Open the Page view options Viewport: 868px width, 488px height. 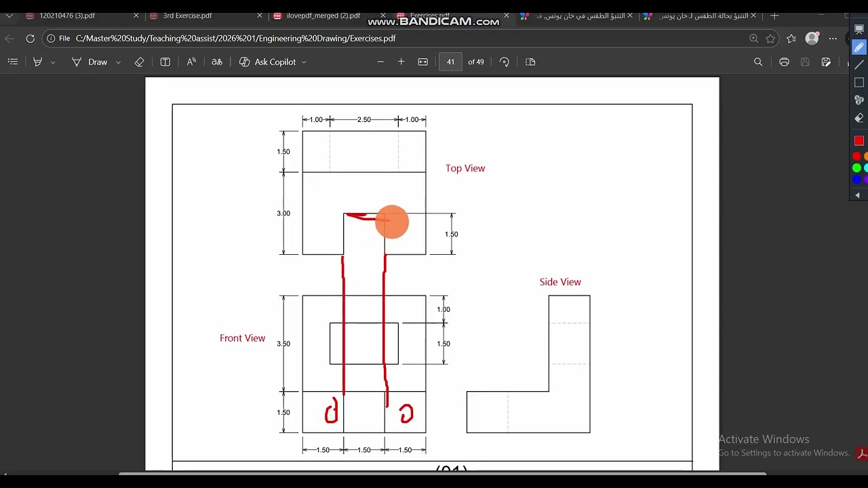[530, 62]
